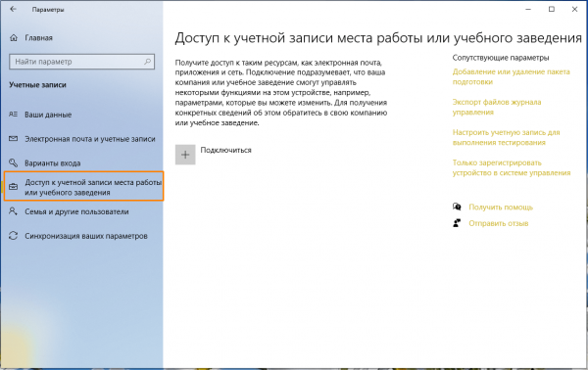Open Настроить учетную запись для выполнения тестирования
Viewport: 588px width, 370px height.
click(x=507, y=137)
